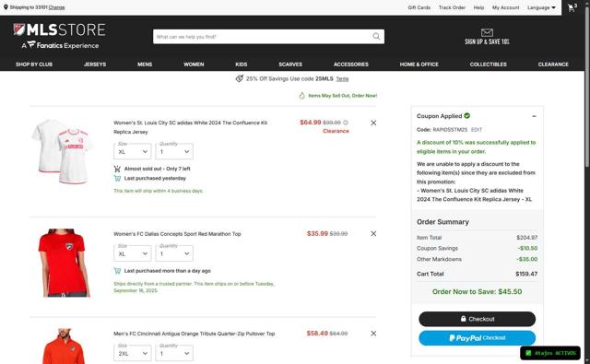Click the Clearance label under $64.99
This screenshot has height=364, width=590.
(x=336, y=131)
